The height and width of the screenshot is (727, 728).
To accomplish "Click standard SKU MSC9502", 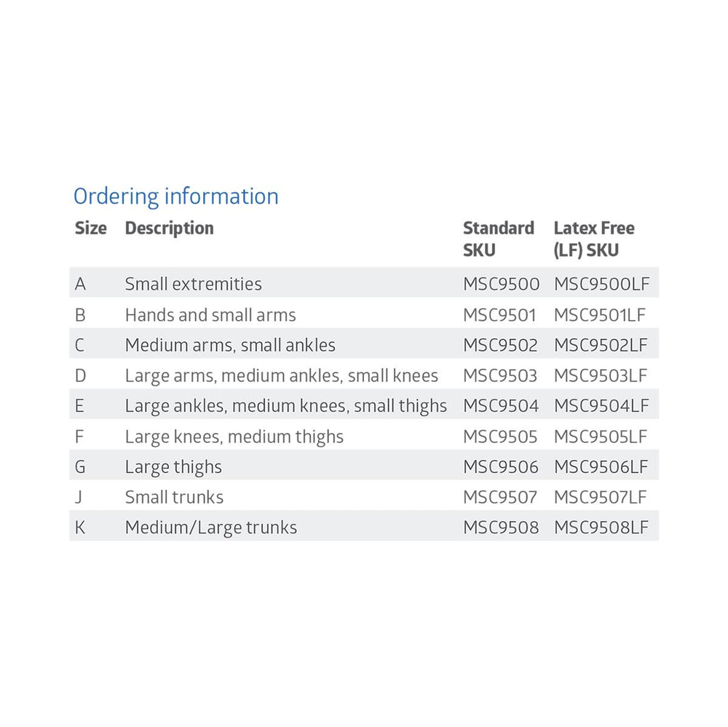I will [501, 345].
